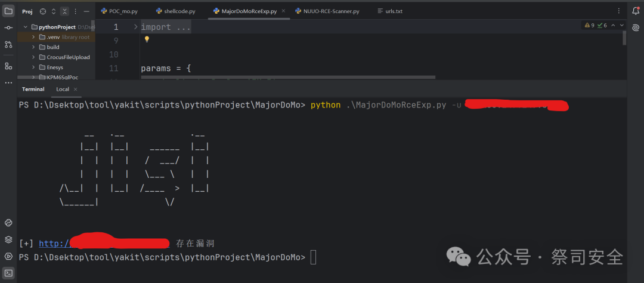Close the MajorDoMoRceExp.py tab
Viewport: 644px width, 283px height.
point(283,11)
